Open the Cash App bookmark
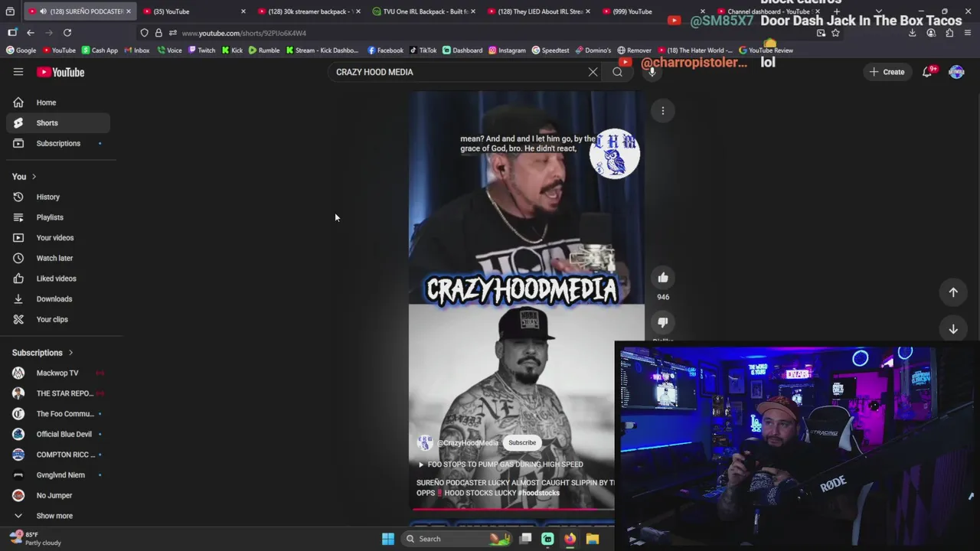Screen dimensions: 980x551 pyautogui.click(x=100, y=51)
